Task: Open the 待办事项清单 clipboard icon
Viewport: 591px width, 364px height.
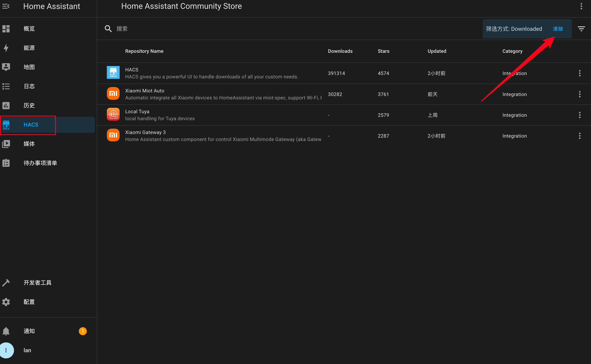Action: point(6,163)
